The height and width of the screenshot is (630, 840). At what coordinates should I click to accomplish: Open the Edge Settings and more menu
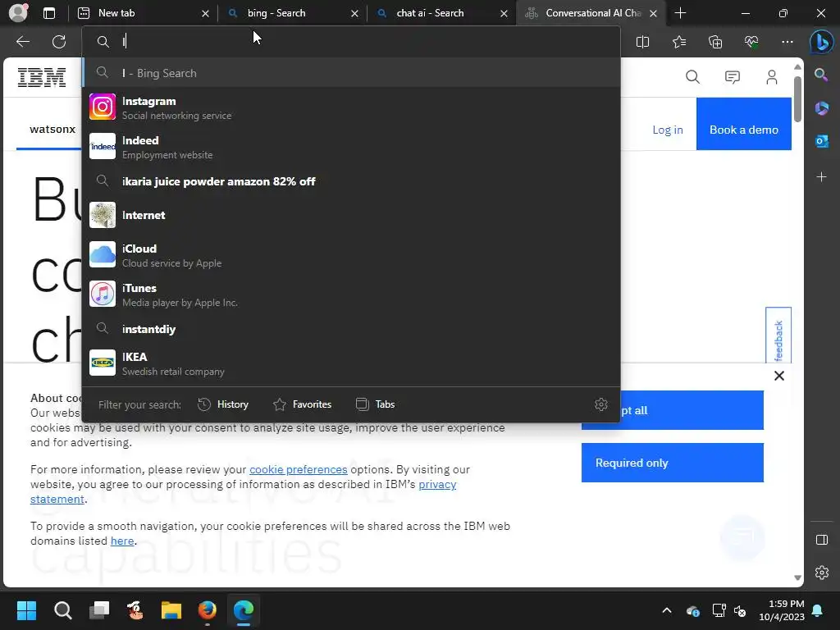tap(787, 42)
